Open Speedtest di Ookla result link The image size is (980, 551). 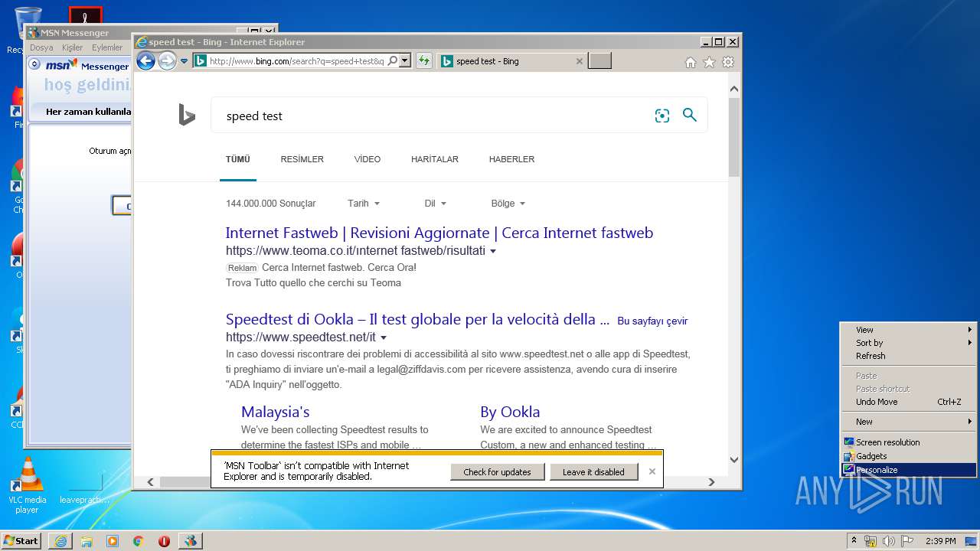click(x=417, y=319)
